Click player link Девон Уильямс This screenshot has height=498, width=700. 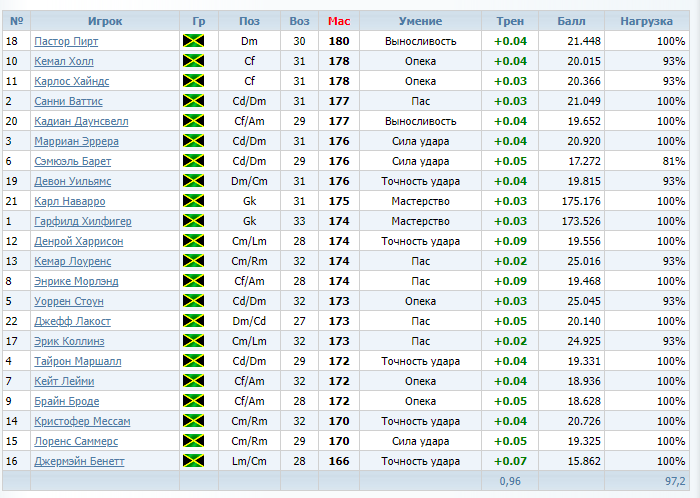pyautogui.click(x=72, y=182)
